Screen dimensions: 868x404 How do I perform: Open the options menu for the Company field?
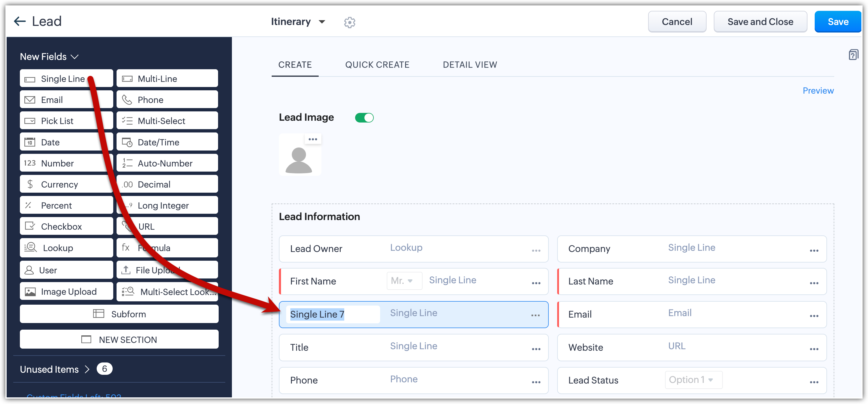[814, 250]
